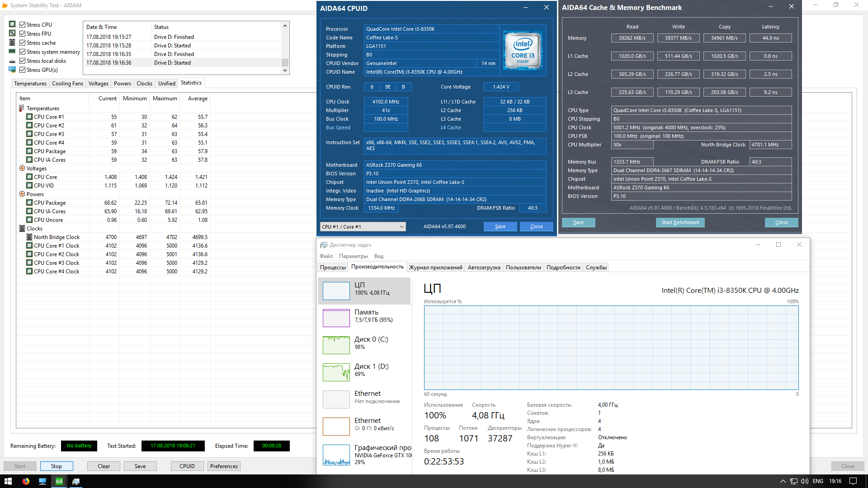Image resolution: width=868 pixels, height=488 pixels.
Task: Open the volume tray icon
Action: 805,481
